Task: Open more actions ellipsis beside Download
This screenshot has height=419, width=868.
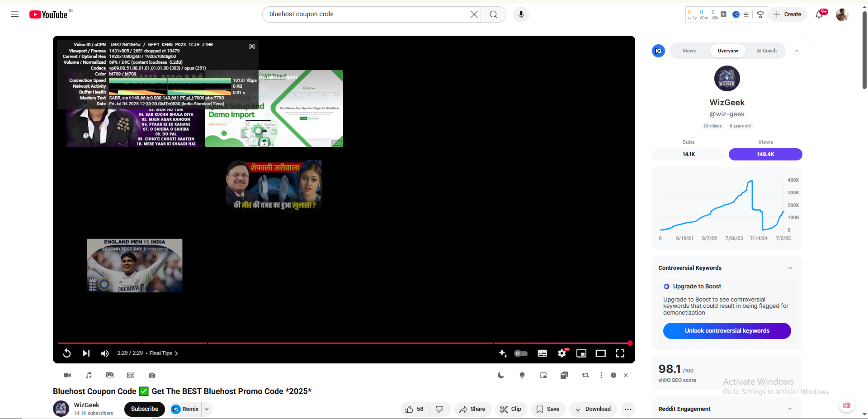Action: [628, 409]
